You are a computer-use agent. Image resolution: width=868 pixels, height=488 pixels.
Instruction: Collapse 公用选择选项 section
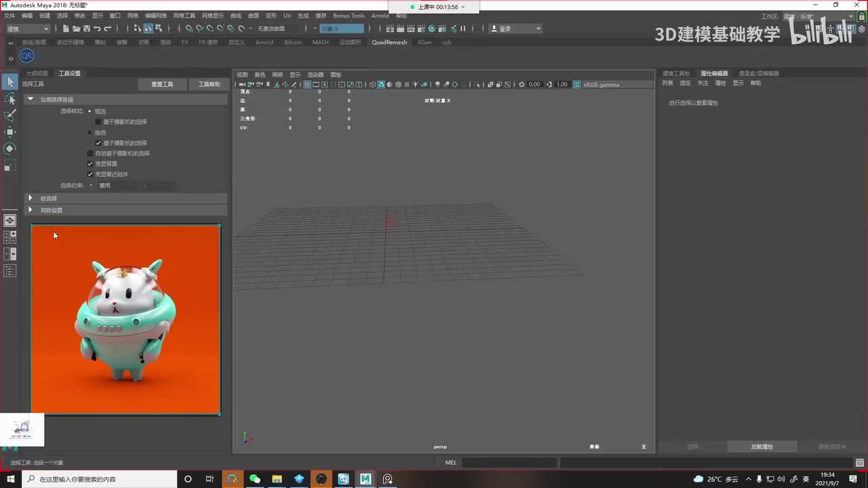coord(125,100)
